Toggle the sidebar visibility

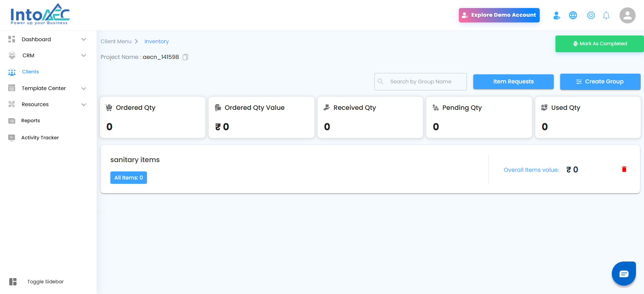coord(13,282)
